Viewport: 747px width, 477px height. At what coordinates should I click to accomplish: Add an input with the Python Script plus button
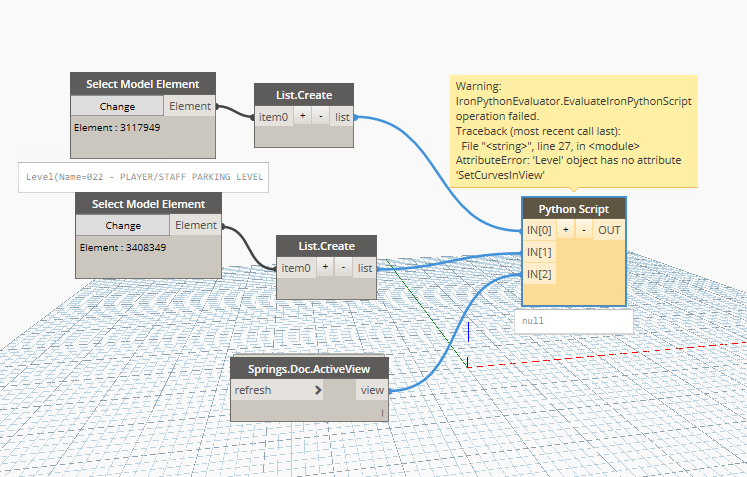click(x=565, y=231)
